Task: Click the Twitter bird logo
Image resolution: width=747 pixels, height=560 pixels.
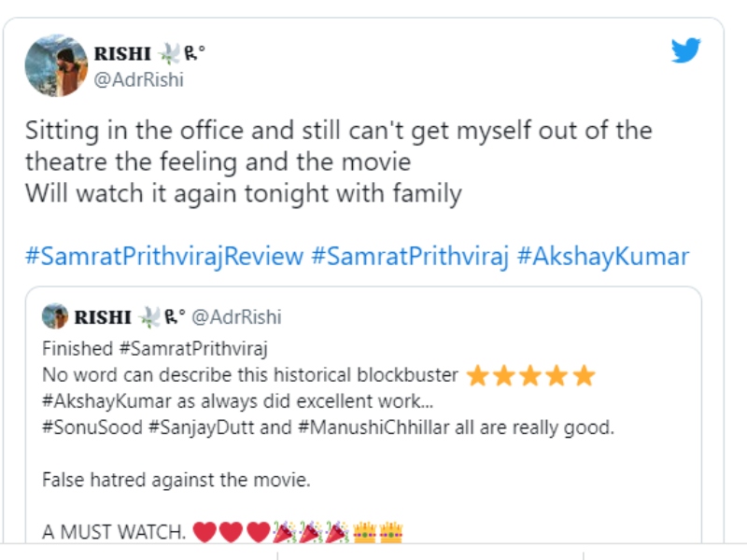Action: (x=685, y=51)
